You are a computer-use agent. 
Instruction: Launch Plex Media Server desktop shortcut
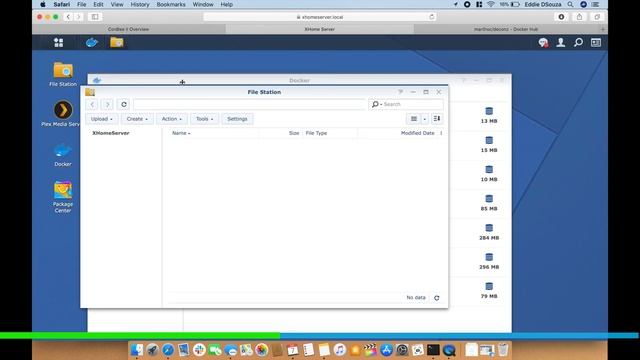tap(63, 113)
